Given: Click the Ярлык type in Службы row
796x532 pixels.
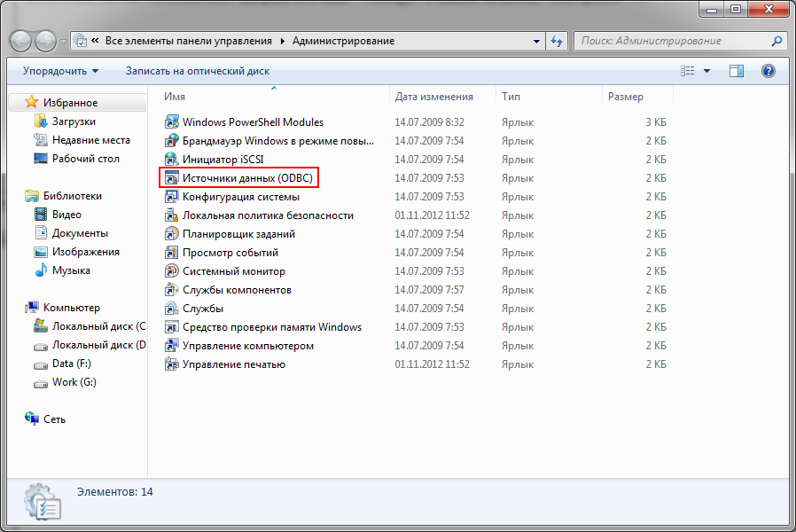Looking at the screenshot, I should (518, 309).
